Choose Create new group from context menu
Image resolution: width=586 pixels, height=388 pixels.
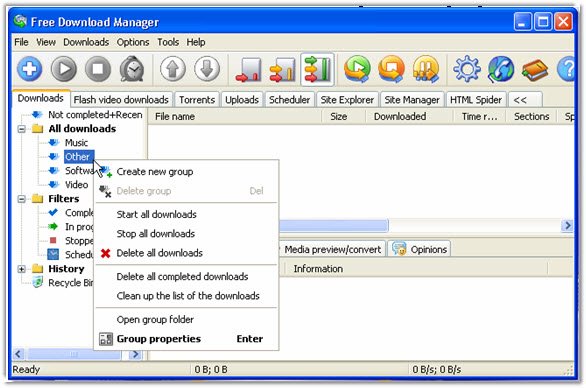(186, 172)
